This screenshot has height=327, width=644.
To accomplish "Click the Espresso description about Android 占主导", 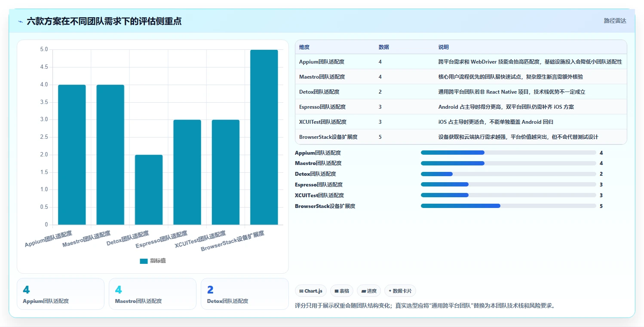I will tap(506, 107).
